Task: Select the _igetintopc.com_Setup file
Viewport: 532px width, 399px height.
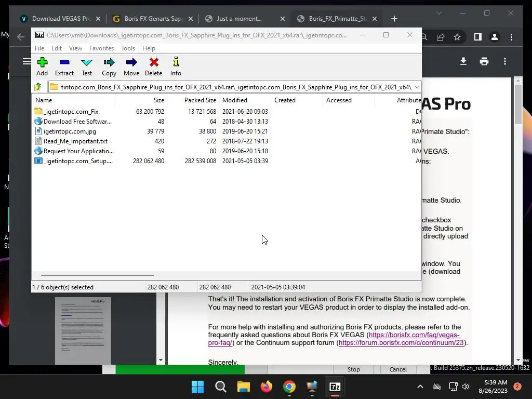Action: click(x=78, y=161)
